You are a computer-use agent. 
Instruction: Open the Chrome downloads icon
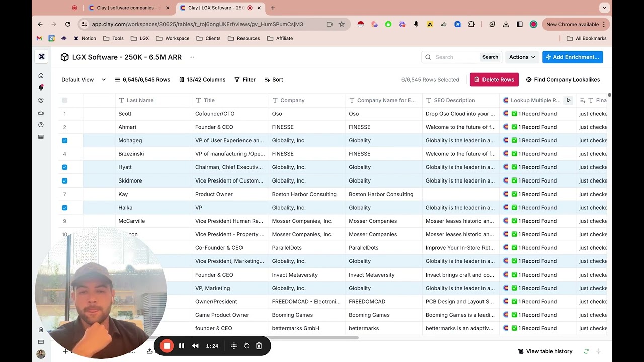[x=506, y=24]
